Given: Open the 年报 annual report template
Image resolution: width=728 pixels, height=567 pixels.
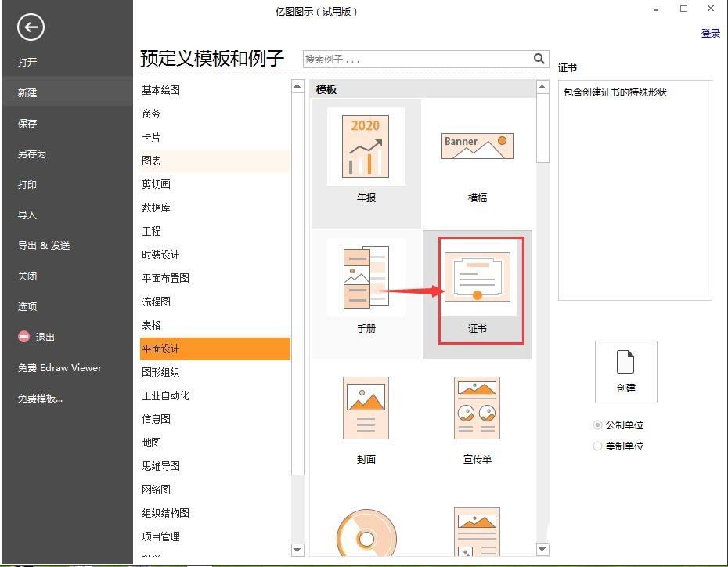Looking at the screenshot, I should coord(366,146).
